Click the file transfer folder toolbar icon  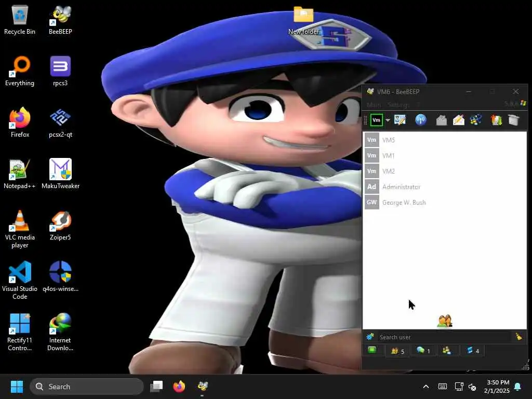tap(496, 120)
